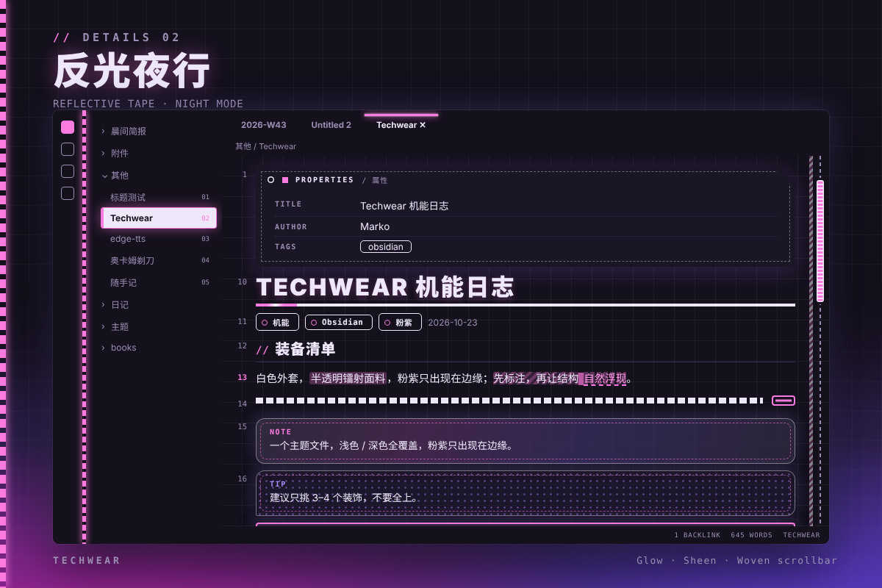Collapse the 其他 folder chevron
The image size is (882, 588).
coord(104,175)
